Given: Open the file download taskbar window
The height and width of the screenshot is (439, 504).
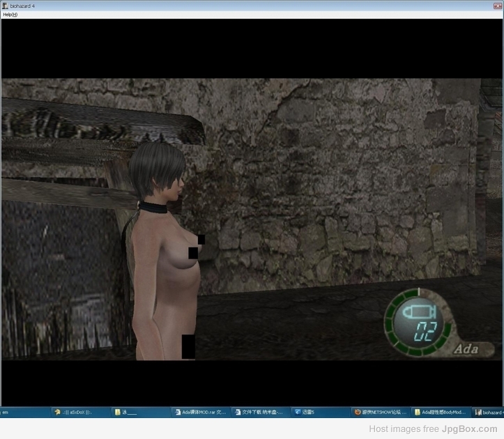Looking at the screenshot, I should [261, 412].
